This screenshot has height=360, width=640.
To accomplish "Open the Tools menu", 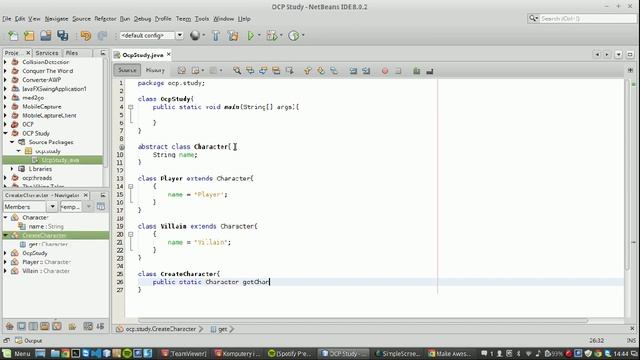I will click(x=202, y=19).
